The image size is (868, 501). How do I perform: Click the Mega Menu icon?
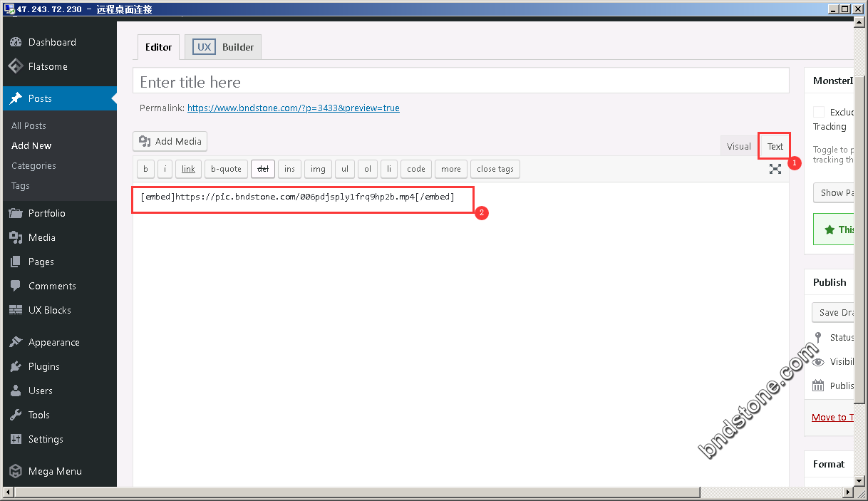[x=16, y=471]
